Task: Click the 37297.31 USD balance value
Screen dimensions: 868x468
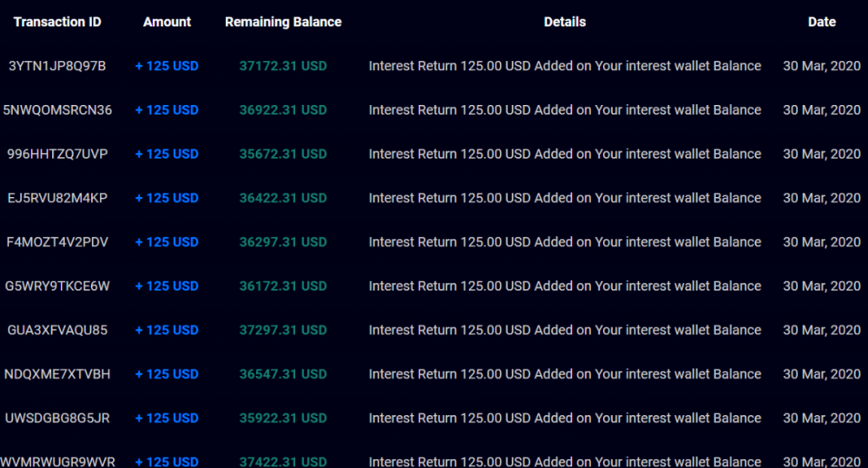Action: pos(283,330)
